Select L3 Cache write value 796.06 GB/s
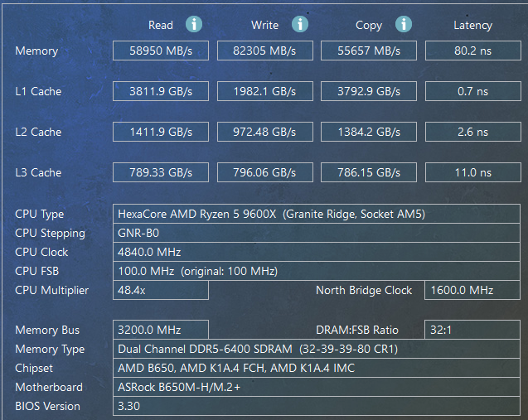The height and width of the screenshot is (420, 528). (265, 172)
